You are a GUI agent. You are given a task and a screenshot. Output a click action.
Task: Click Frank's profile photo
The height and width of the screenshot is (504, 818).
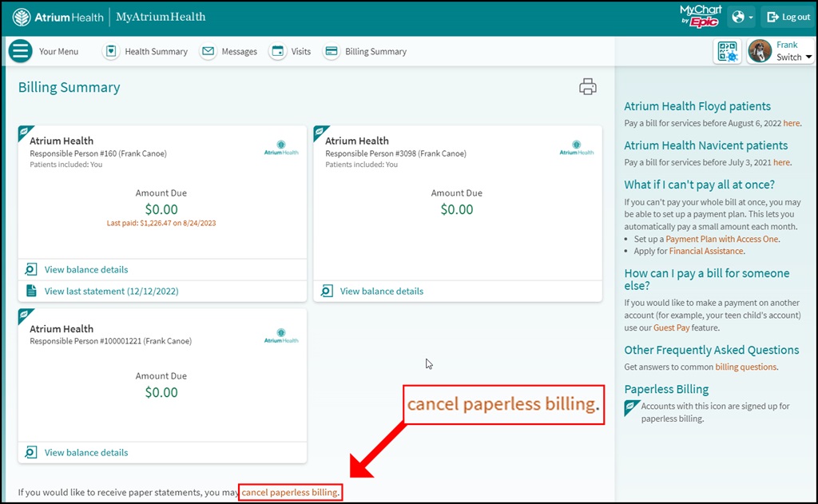coord(760,51)
